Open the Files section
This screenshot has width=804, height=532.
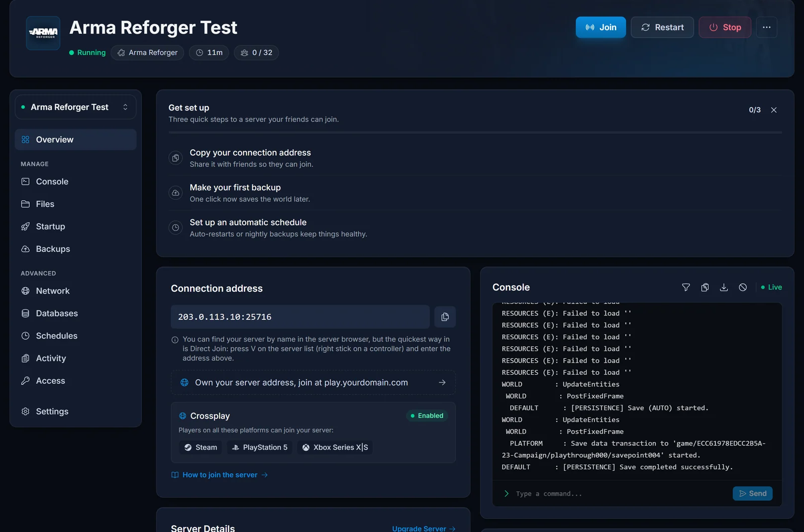(75, 204)
